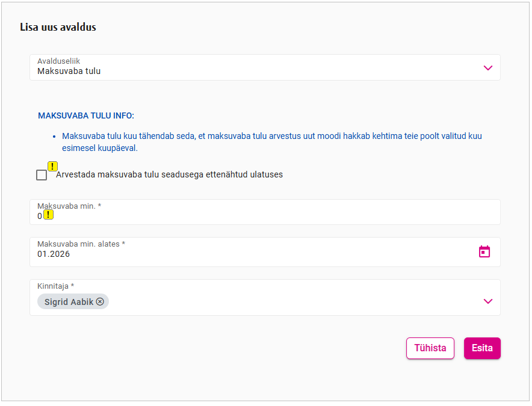Click the Lisa uus avaldus title
532x406 pixels.
[58, 27]
